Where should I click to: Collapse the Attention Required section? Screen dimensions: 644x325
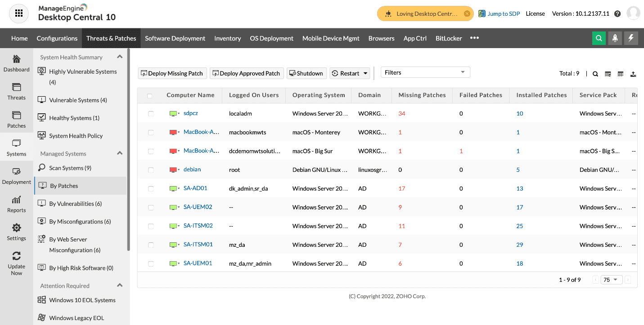tap(120, 285)
